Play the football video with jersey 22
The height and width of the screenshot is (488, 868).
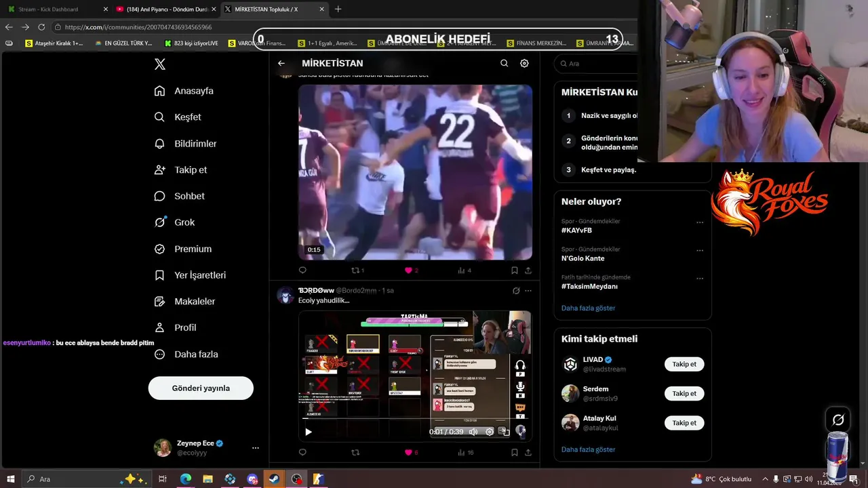point(415,172)
